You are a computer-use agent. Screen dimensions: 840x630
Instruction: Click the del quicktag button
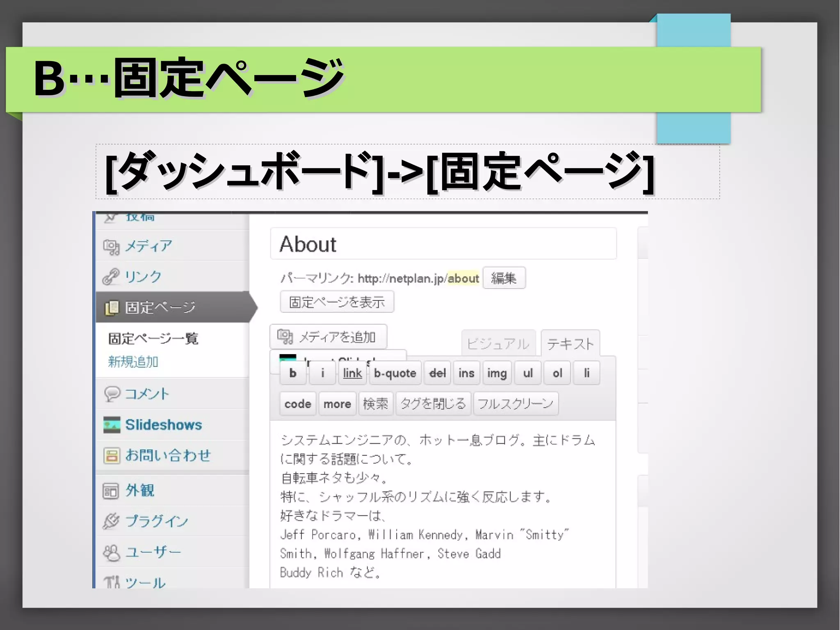tap(437, 373)
